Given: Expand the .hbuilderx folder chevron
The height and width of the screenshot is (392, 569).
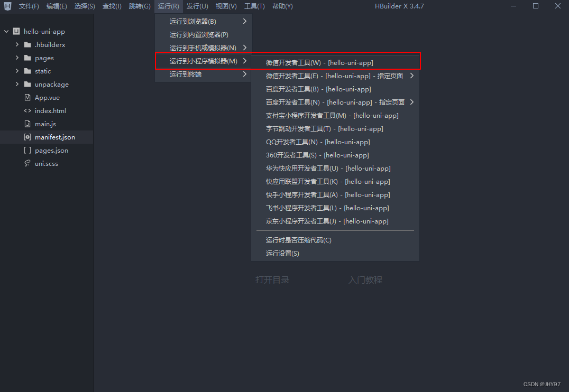Looking at the screenshot, I should click(x=17, y=44).
